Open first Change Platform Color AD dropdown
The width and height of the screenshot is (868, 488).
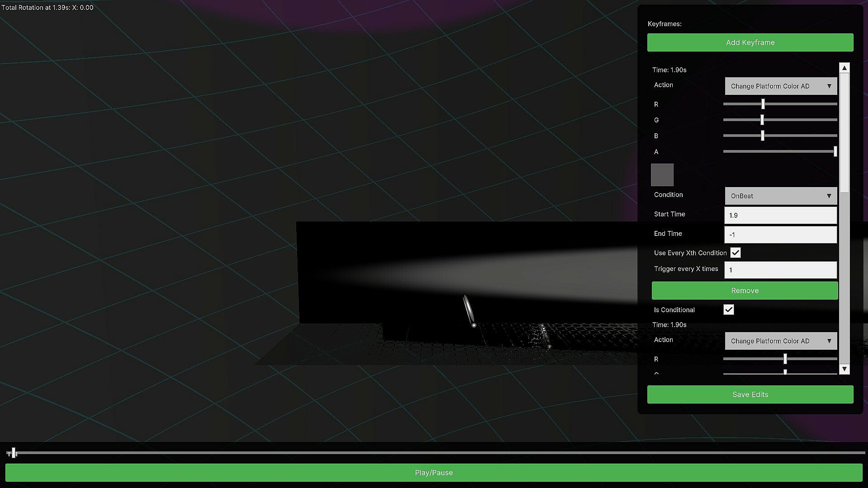coord(781,86)
